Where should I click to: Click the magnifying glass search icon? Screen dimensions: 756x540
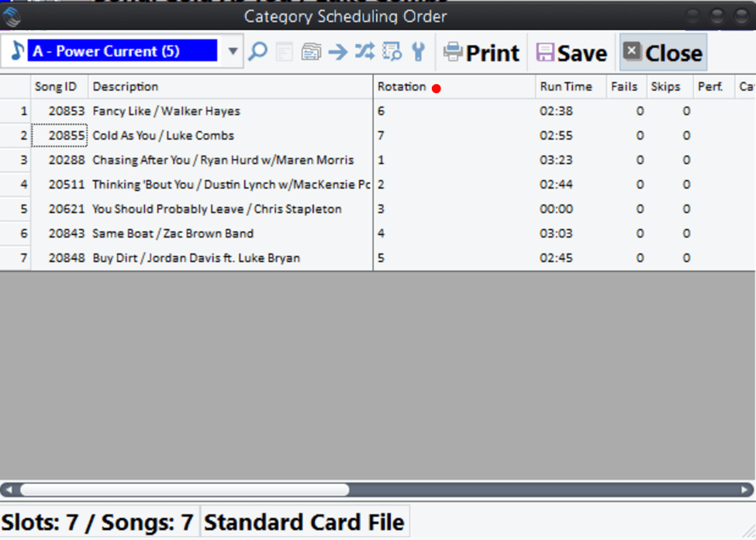258,52
